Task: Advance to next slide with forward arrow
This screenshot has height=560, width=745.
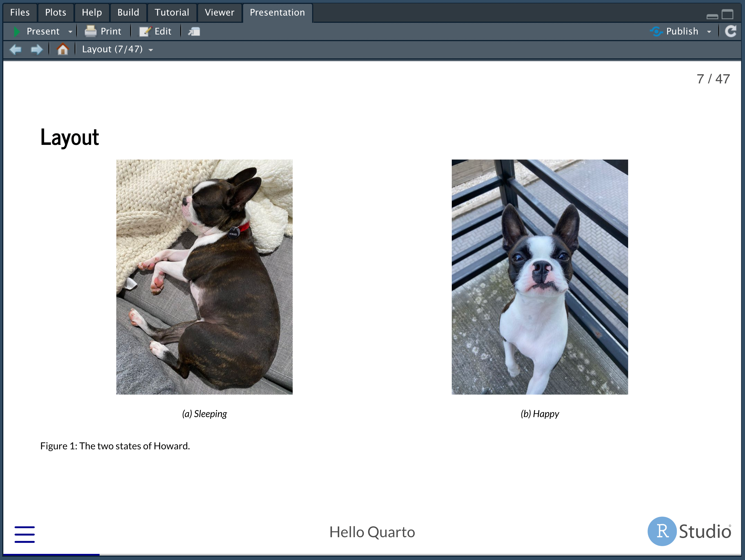Action: coord(36,49)
